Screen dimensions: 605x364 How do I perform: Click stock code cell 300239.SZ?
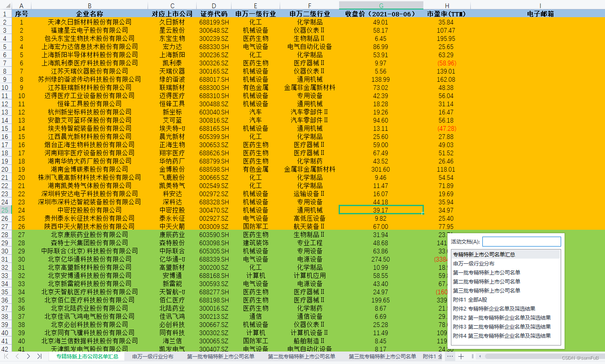[214, 38]
